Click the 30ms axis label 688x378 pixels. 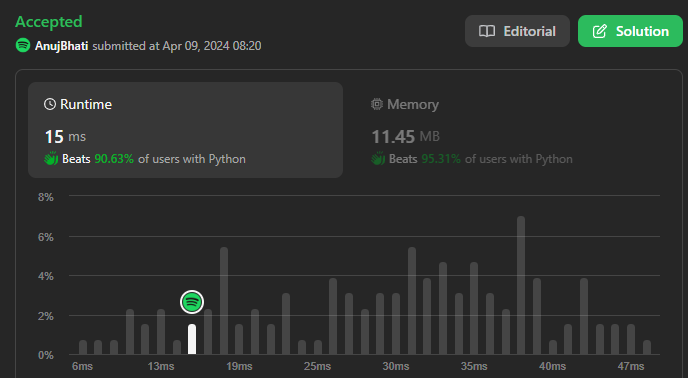click(396, 366)
